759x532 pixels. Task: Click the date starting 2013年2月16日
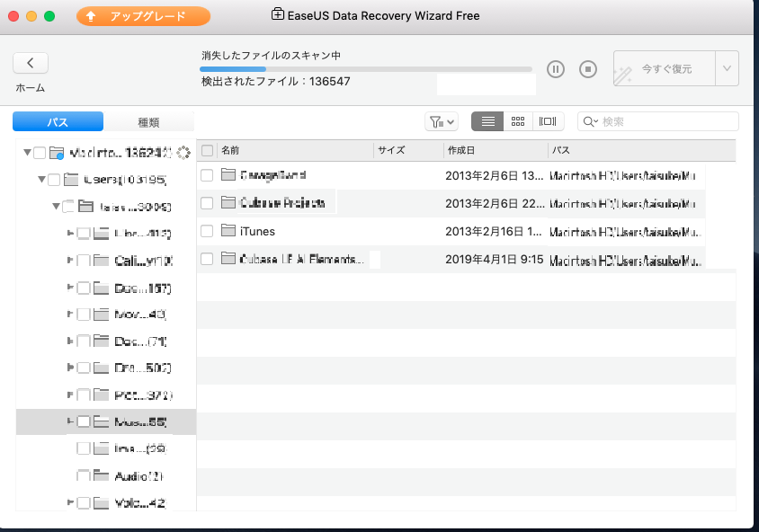click(494, 232)
